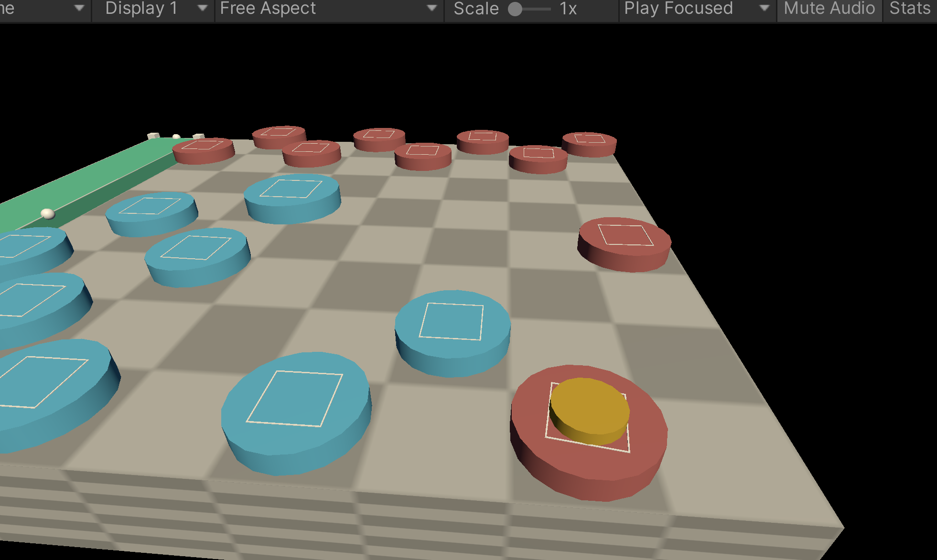Click the Scale slider handle
Image resolution: width=937 pixels, height=560 pixels.
tap(515, 8)
